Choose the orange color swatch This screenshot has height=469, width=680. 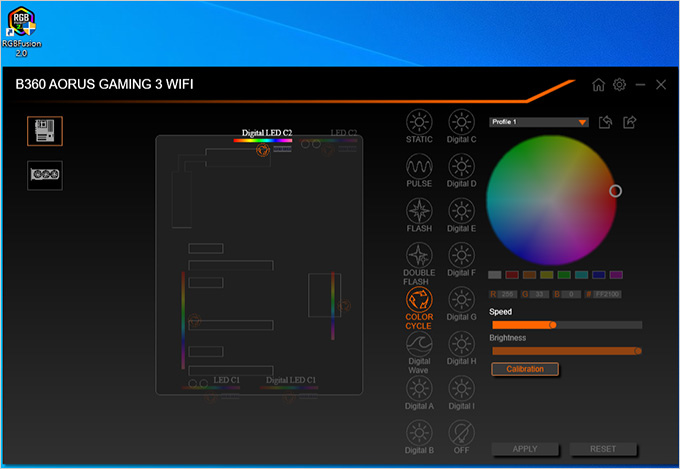pos(529,275)
